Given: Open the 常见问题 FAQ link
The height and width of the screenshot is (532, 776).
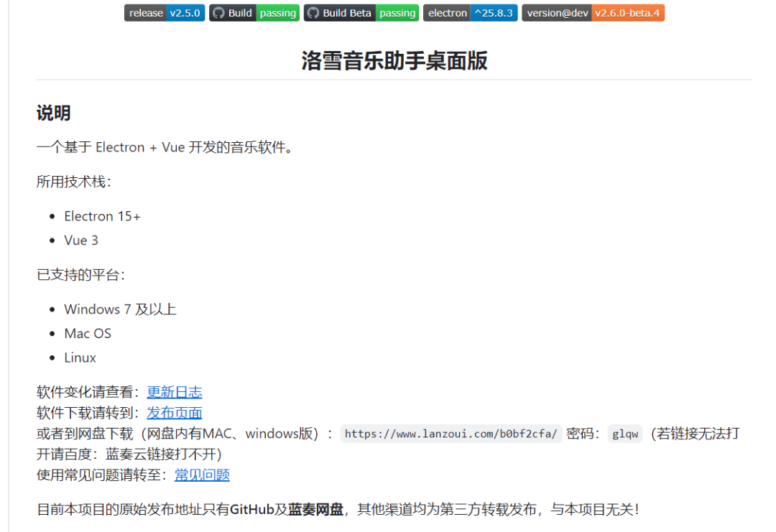Looking at the screenshot, I should [202, 475].
